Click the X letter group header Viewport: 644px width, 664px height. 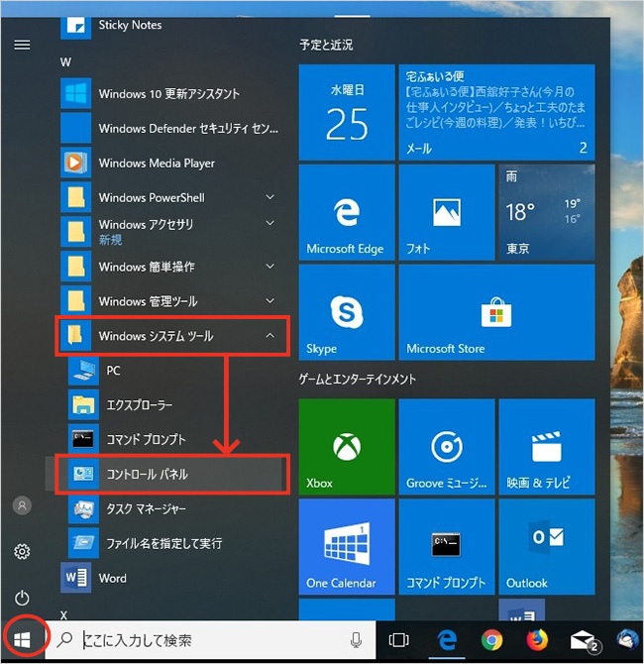tap(64, 614)
